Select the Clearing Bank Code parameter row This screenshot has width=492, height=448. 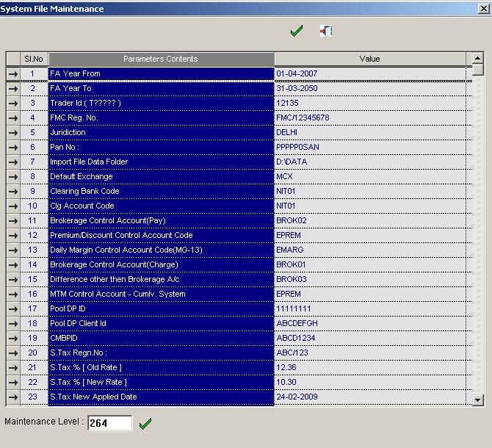click(x=161, y=191)
